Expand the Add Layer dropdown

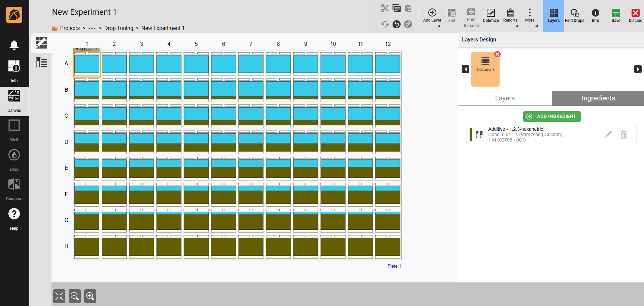[432, 16]
